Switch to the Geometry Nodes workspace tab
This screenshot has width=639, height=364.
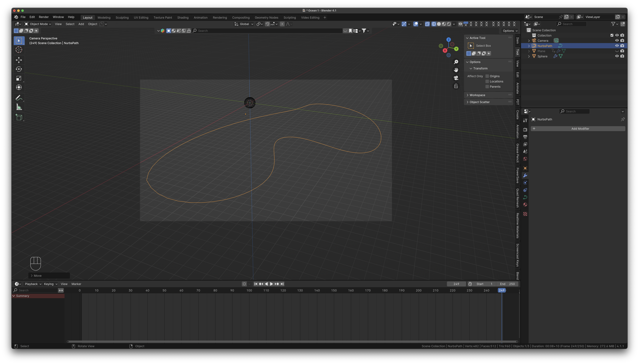coord(266,17)
